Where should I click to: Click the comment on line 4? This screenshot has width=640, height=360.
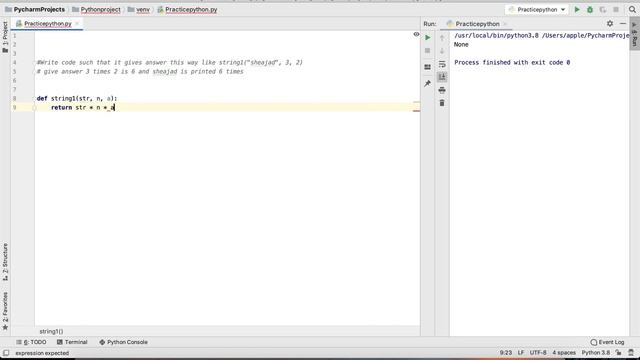(169, 62)
